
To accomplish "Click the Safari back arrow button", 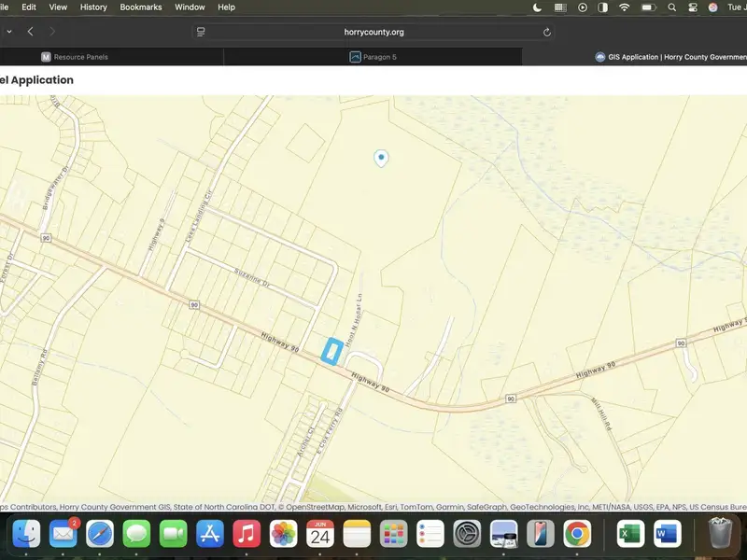I will click(x=31, y=32).
